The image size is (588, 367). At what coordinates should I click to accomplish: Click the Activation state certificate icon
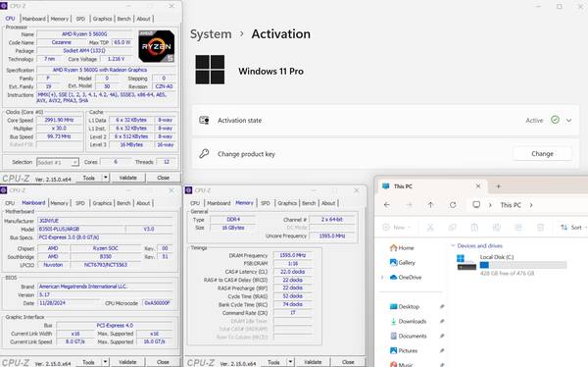click(204, 120)
